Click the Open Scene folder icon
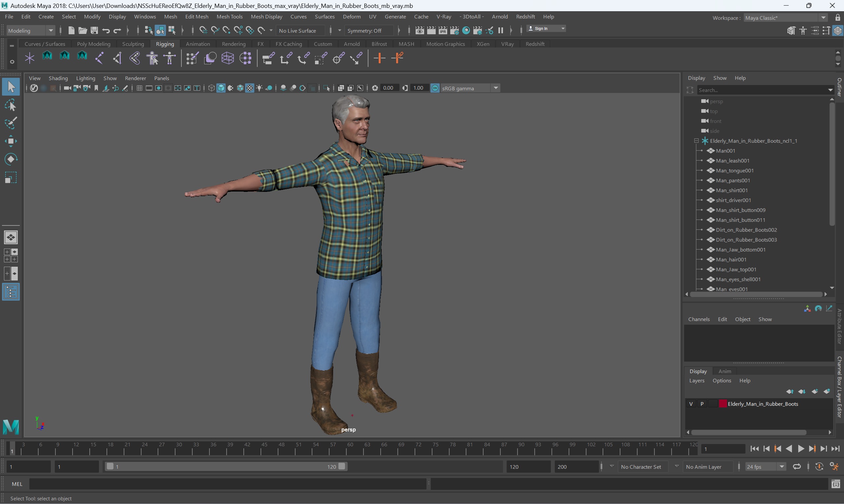The width and height of the screenshot is (844, 504). pyautogui.click(x=82, y=31)
